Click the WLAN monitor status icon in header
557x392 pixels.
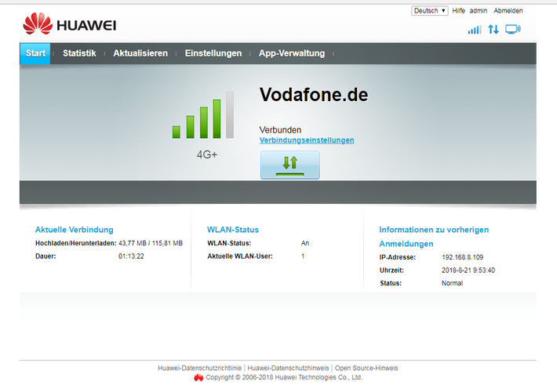click(513, 29)
